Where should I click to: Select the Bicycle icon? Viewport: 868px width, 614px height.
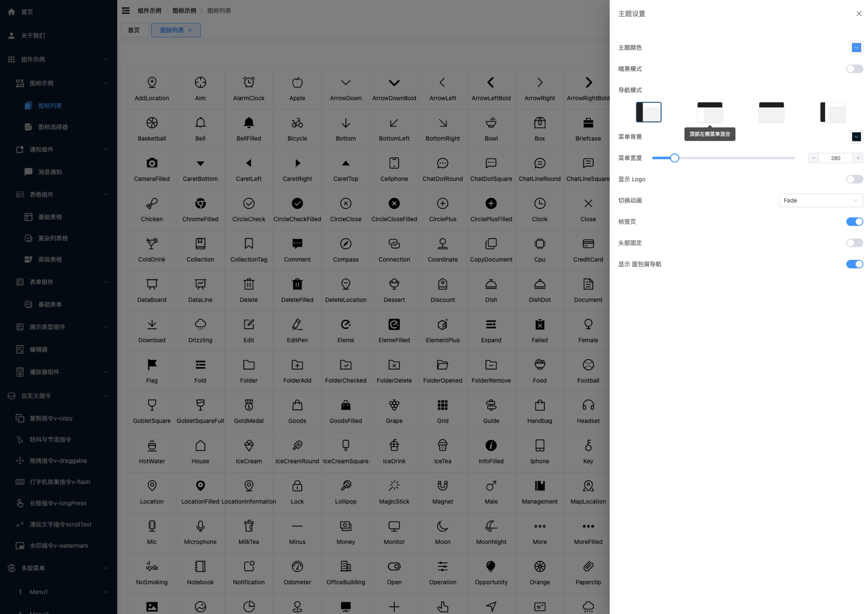(x=297, y=123)
